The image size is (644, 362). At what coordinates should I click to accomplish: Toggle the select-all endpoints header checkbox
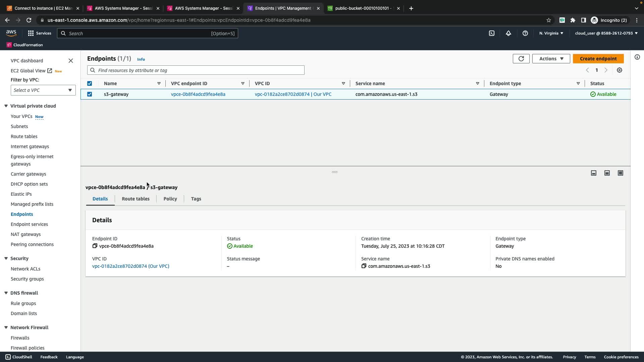tap(90, 83)
